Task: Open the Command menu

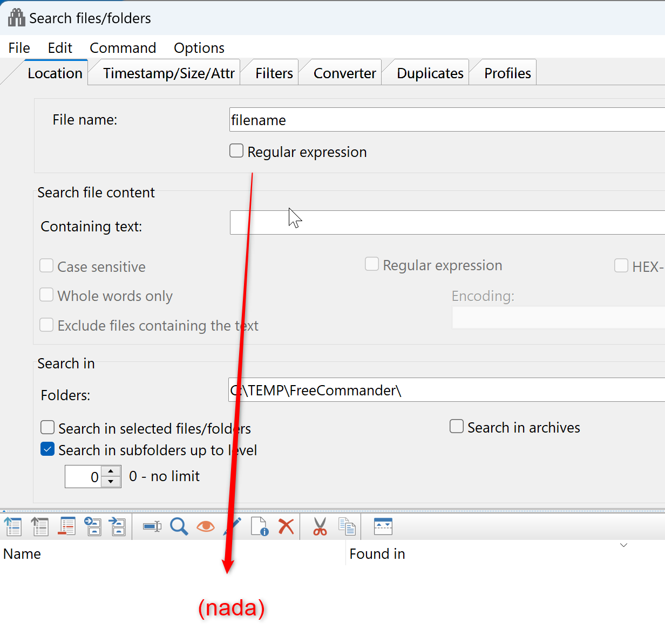Action: click(x=123, y=48)
